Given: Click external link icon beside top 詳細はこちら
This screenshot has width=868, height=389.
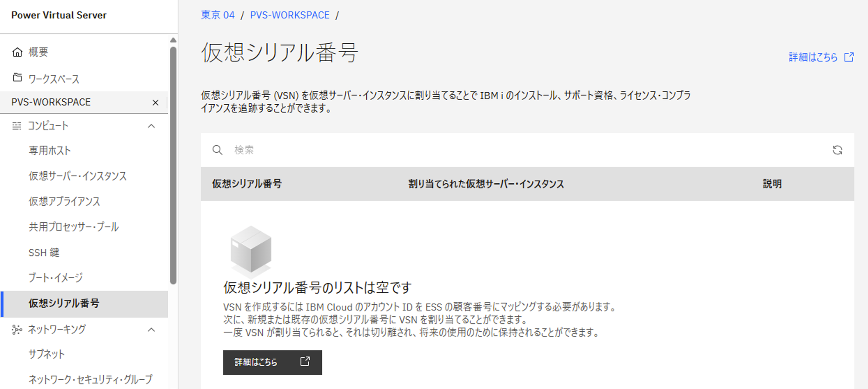Looking at the screenshot, I should coord(849,57).
